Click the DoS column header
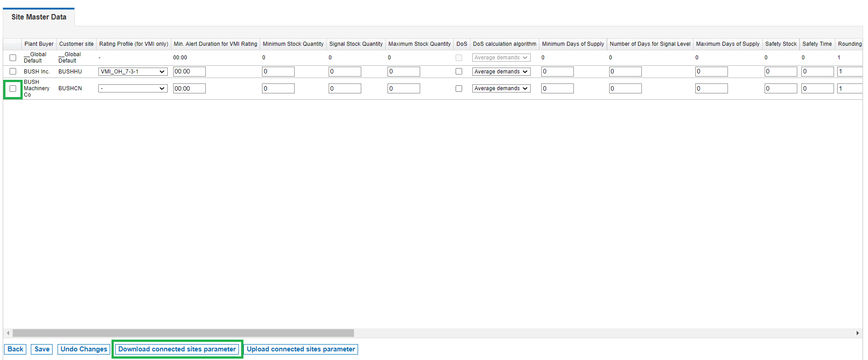The width and height of the screenshot is (868, 360). click(x=462, y=44)
